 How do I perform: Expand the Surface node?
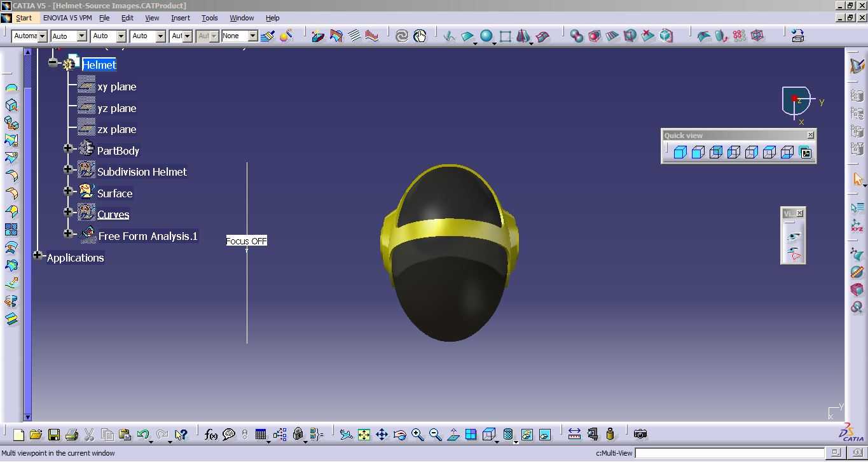[x=68, y=190]
